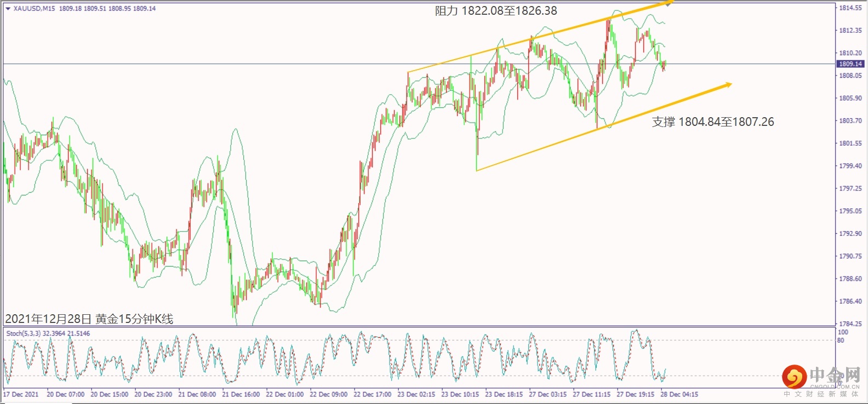The image size is (868, 404).
Task: Select the support label 支撑 1804.84至1807.26
Action: point(713,122)
